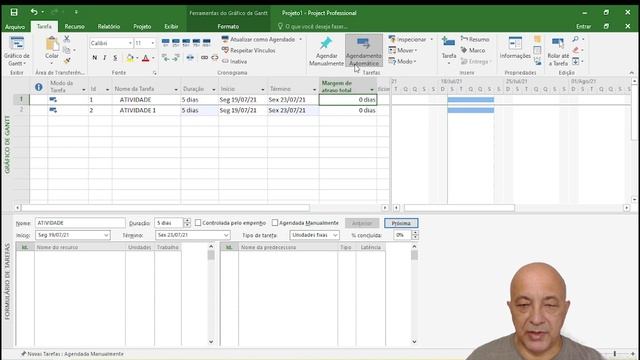The image size is (640, 360).
Task: Mark task 100% complete
Action: pos(207,42)
